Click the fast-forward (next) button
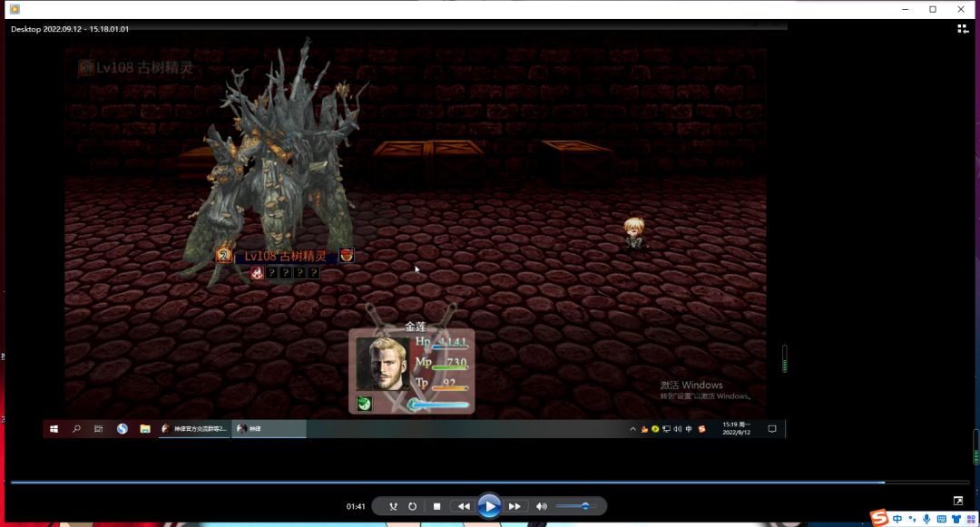 point(514,506)
